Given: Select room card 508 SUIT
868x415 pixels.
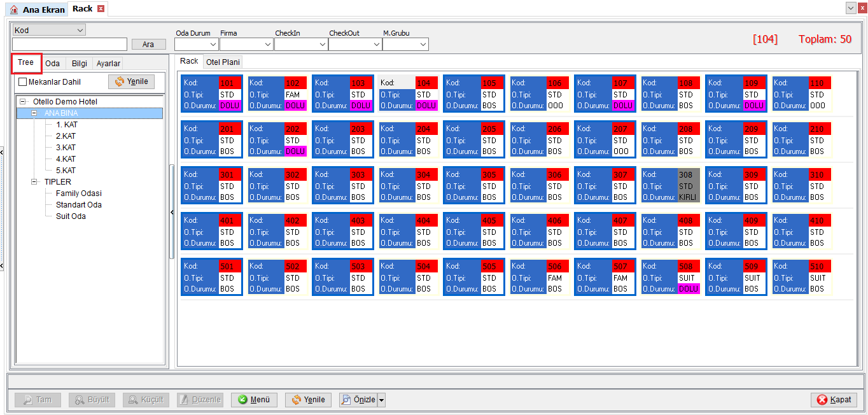Looking at the screenshot, I should (671, 277).
